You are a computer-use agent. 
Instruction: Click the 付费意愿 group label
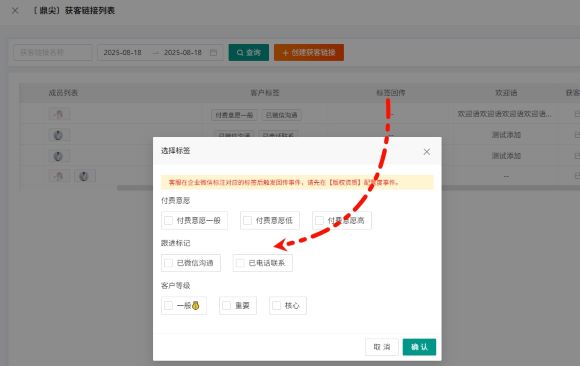pyautogui.click(x=175, y=201)
